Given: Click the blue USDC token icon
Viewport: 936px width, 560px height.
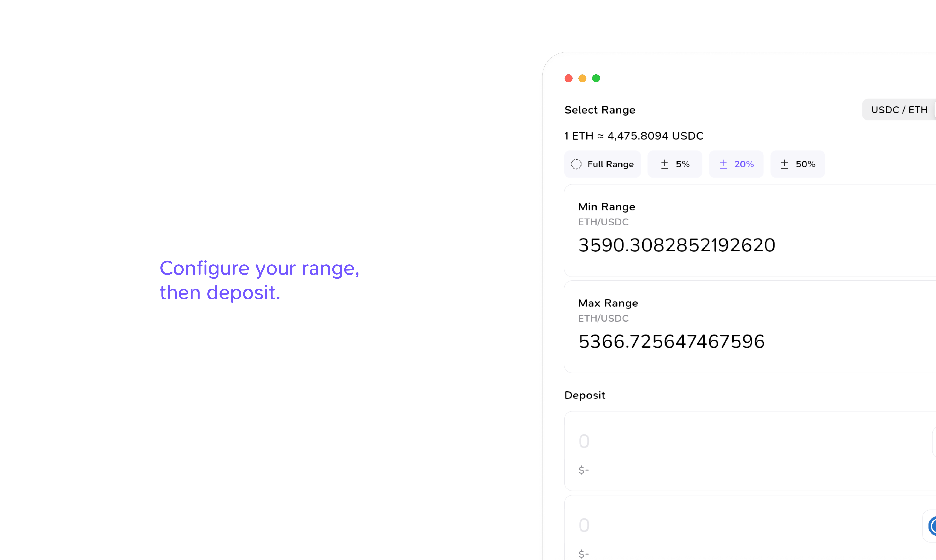Looking at the screenshot, I should [x=932, y=526].
